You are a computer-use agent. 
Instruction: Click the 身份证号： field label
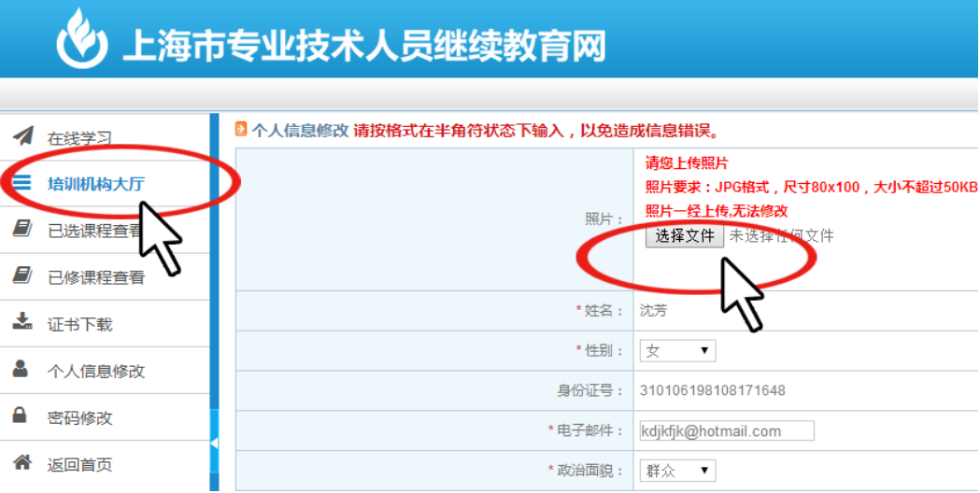click(590, 390)
